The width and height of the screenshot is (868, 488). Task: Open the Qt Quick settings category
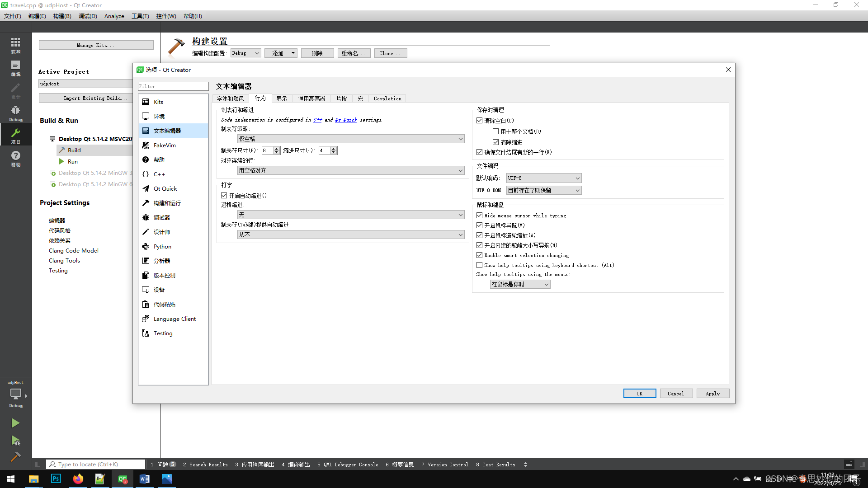point(165,188)
